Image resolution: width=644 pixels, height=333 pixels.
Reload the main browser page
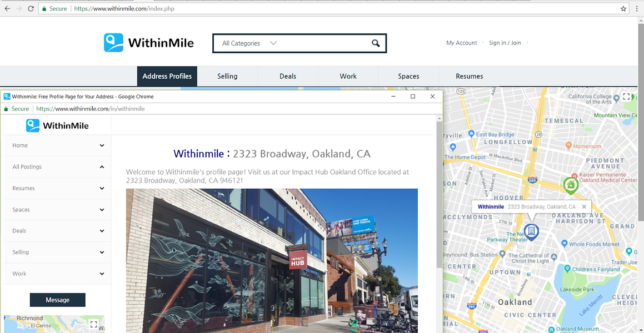point(31,8)
